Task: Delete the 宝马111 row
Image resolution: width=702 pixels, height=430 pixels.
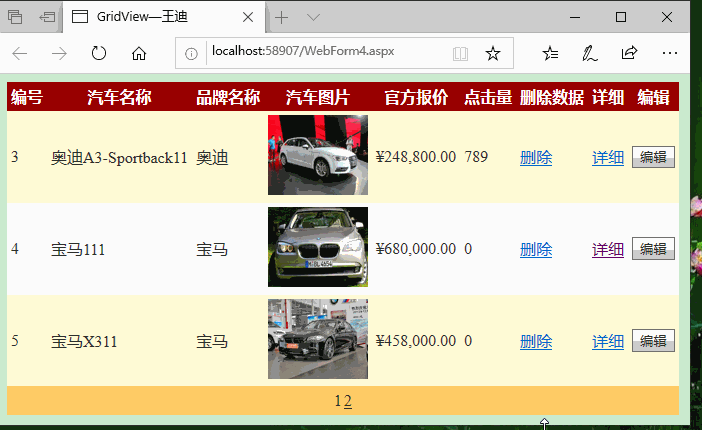Action: click(536, 249)
